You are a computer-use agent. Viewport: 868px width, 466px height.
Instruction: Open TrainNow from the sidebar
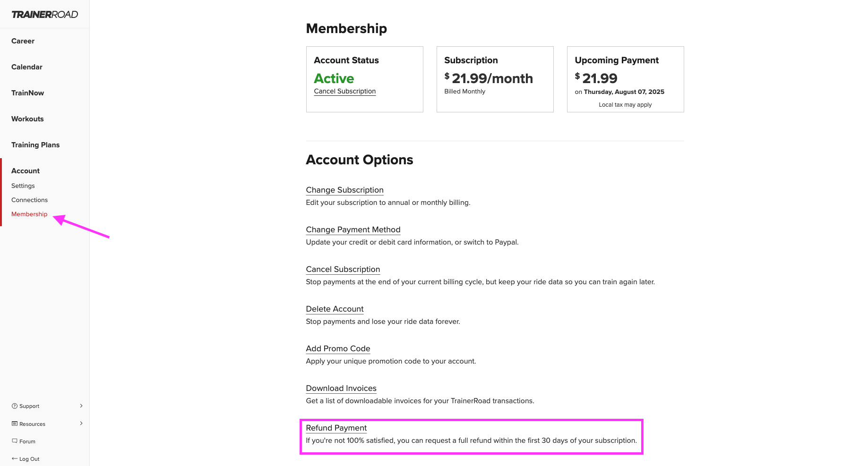tap(27, 93)
